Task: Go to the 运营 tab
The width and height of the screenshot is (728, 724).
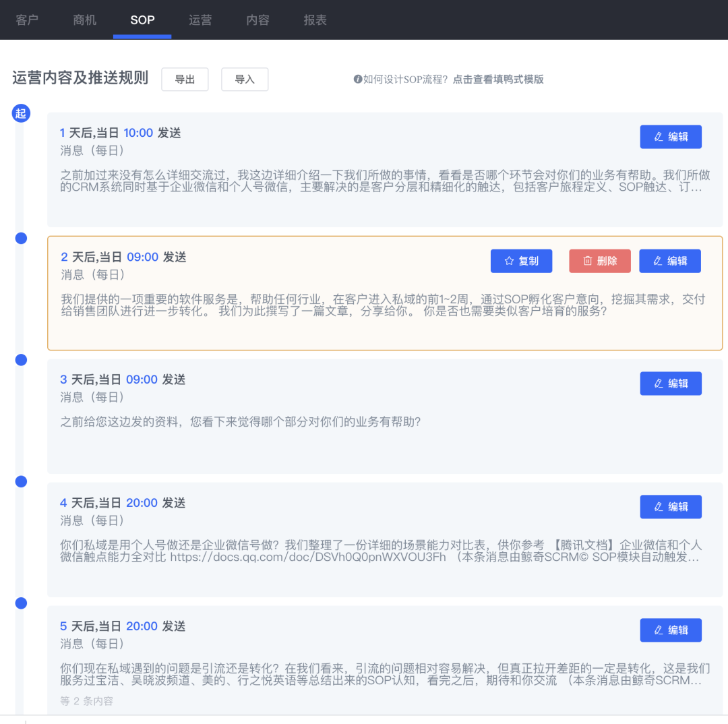Action: 200,20
